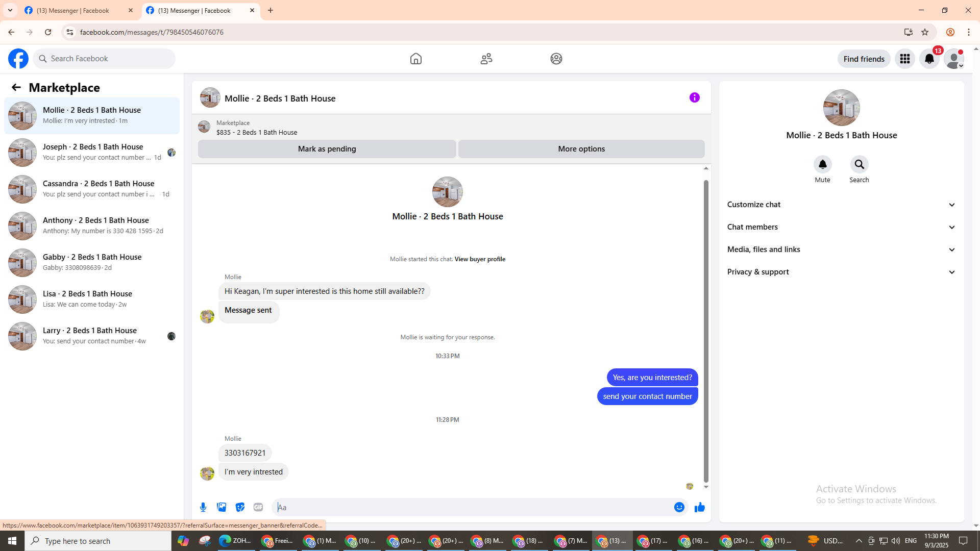The width and height of the screenshot is (980, 551).
Task: Go back from Marketplace with the arrow
Action: (x=16, y=87)
